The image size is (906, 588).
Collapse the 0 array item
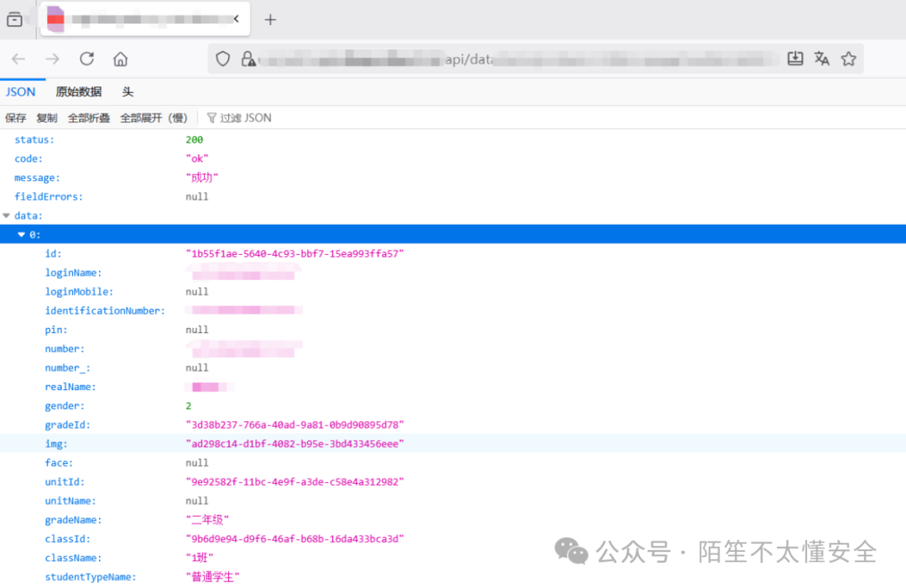click(x=21, y=235)
